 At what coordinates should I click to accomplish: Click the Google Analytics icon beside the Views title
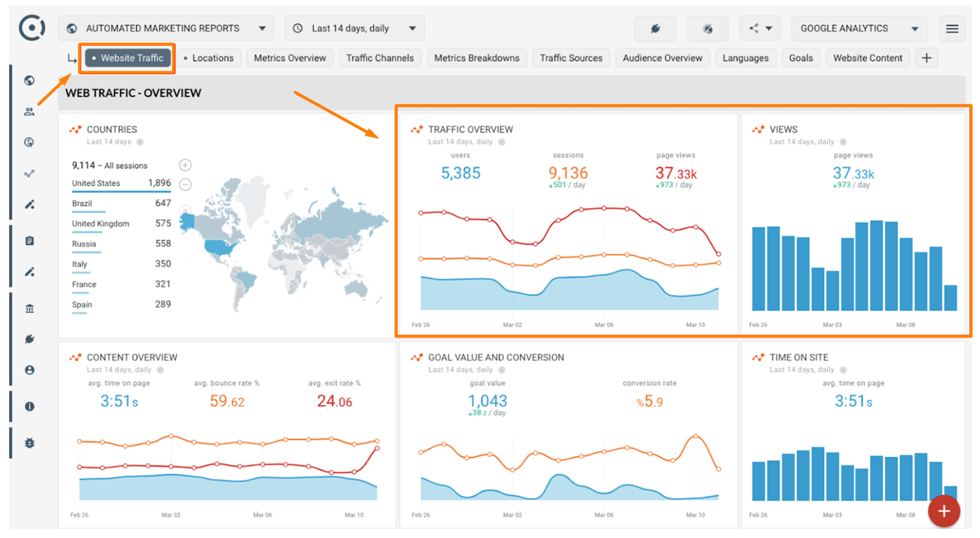(758, 129)
